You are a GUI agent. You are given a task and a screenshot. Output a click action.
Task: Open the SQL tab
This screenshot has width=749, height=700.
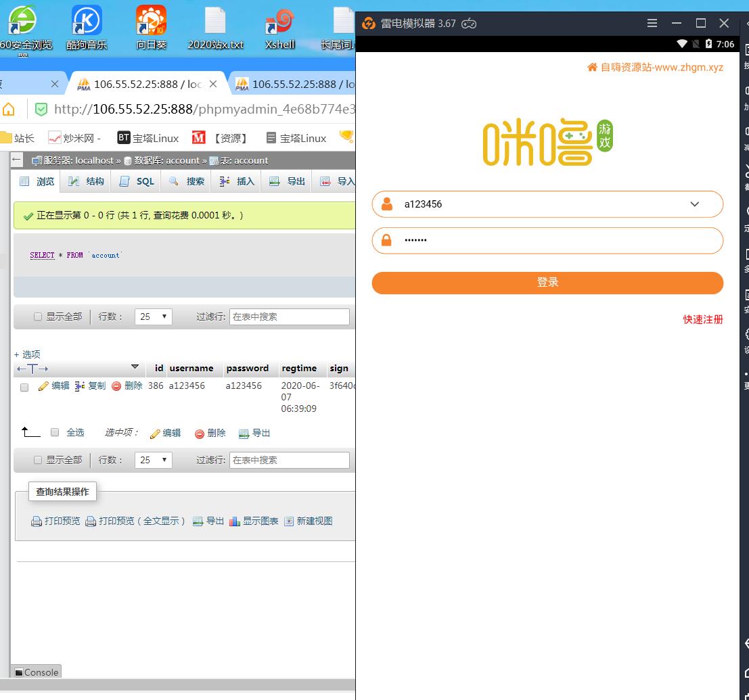(x=137, y=181)
